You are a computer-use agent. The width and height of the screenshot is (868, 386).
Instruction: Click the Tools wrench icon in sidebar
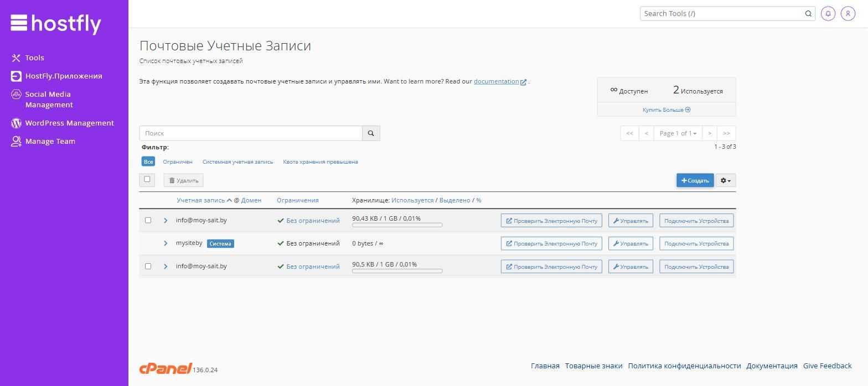point(16,58)
